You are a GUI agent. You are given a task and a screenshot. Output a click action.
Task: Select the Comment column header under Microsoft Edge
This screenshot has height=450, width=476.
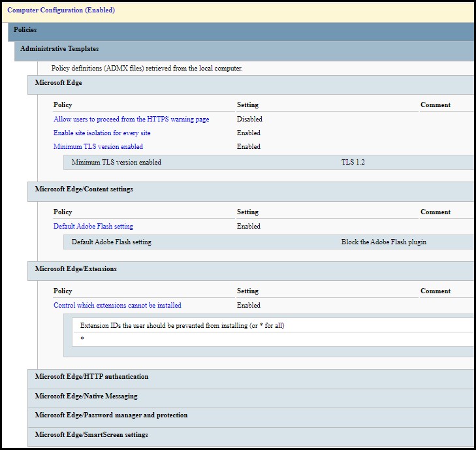[436, 104]
